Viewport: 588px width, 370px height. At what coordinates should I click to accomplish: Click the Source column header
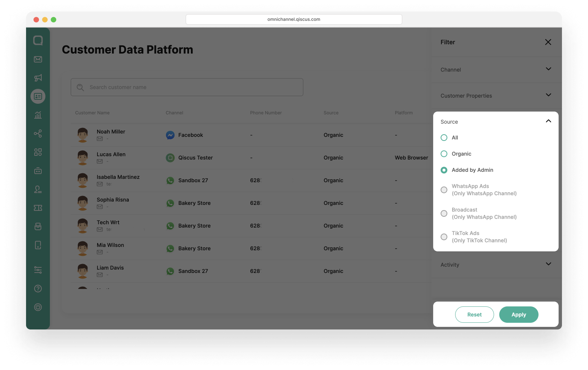pyautogui.click(x=331, y=113)
